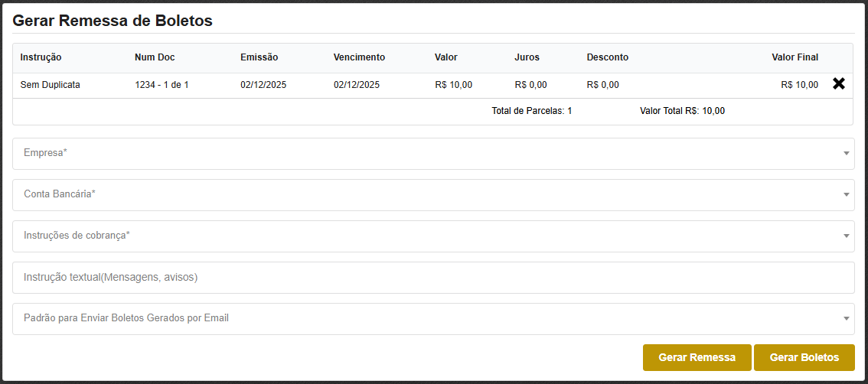868x384 pixels.
Task: Open Instruções de cobrança dropdown
Action: pyautogui.click(x=432, y=236)
